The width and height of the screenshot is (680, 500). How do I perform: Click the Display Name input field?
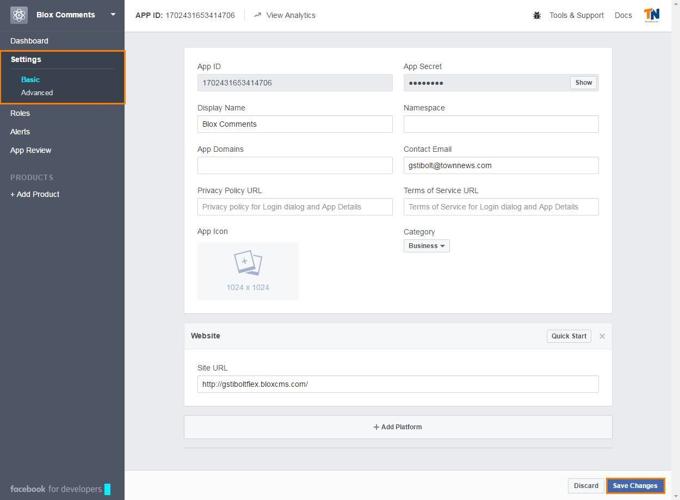pyautogui.click(x=295, y=124)
